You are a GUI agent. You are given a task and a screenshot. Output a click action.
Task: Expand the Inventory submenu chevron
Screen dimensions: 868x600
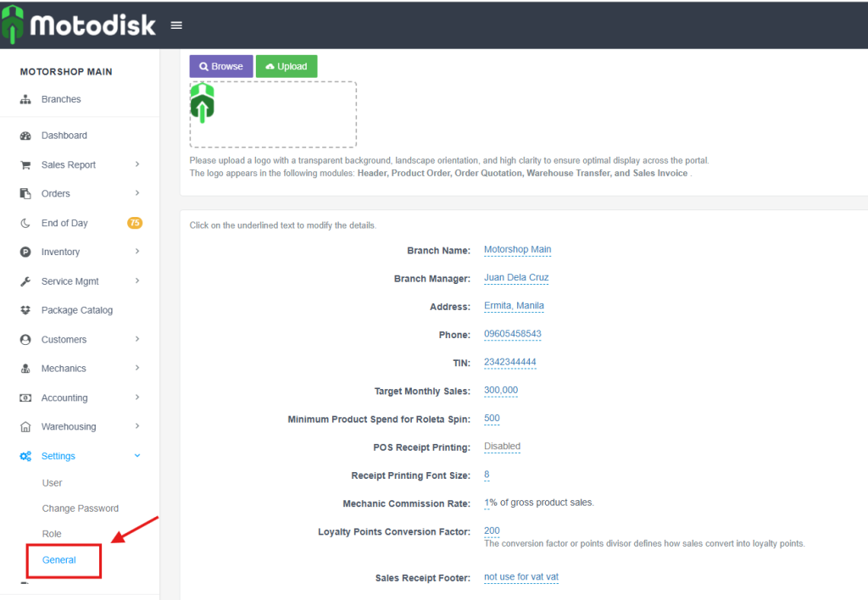(137, 252)
